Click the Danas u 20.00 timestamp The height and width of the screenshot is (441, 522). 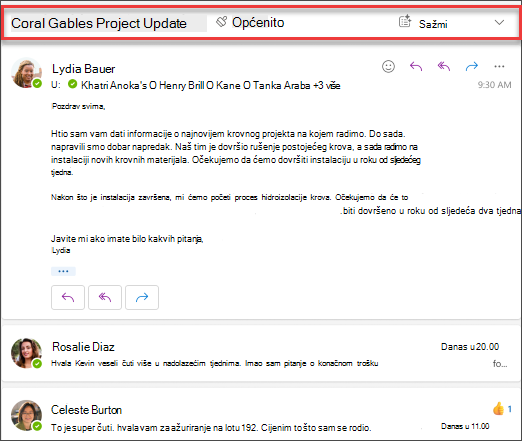[470, 347]
